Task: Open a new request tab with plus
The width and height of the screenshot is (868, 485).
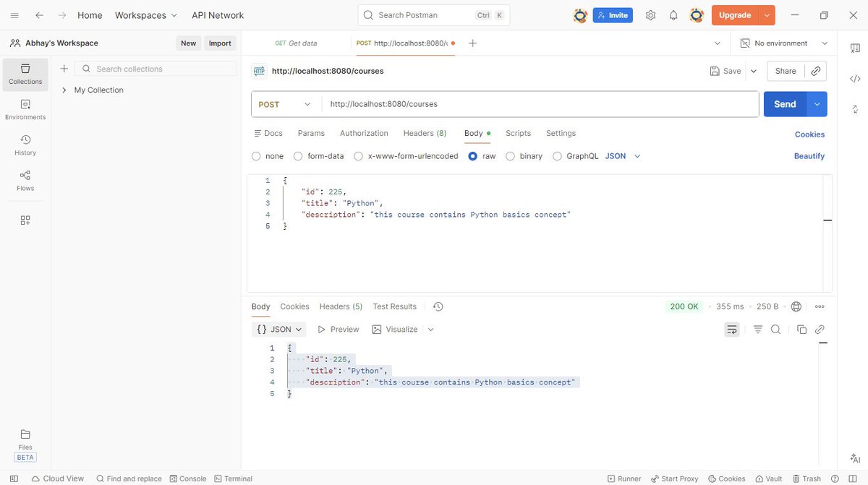Action: (472, 43)
